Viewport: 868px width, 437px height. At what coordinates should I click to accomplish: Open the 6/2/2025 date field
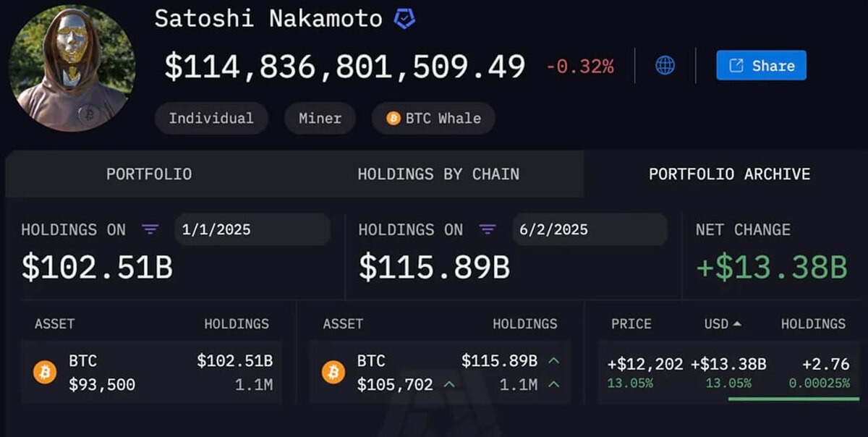click(590, 230)
